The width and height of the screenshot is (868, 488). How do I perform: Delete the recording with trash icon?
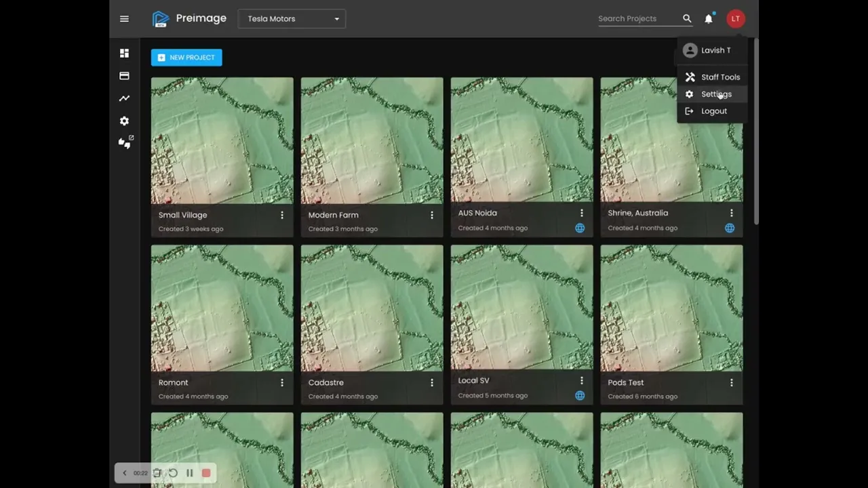157,473
